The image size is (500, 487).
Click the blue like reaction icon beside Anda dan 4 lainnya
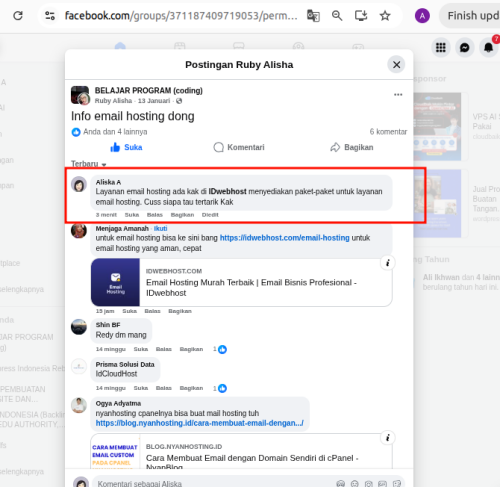coord(76,132)
